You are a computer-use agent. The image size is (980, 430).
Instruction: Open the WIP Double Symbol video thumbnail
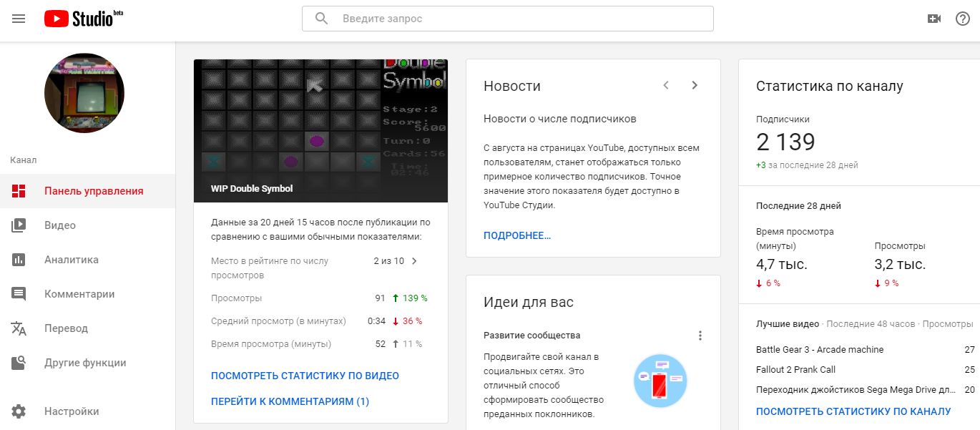click(320, 130)
